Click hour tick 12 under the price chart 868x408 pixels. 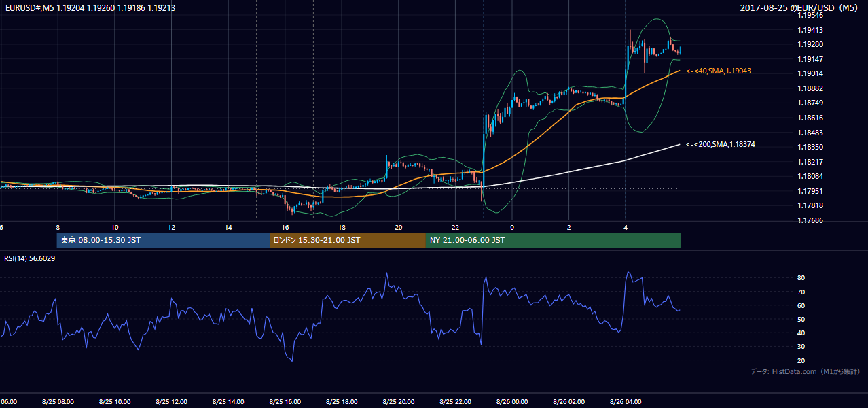(171, 227)
